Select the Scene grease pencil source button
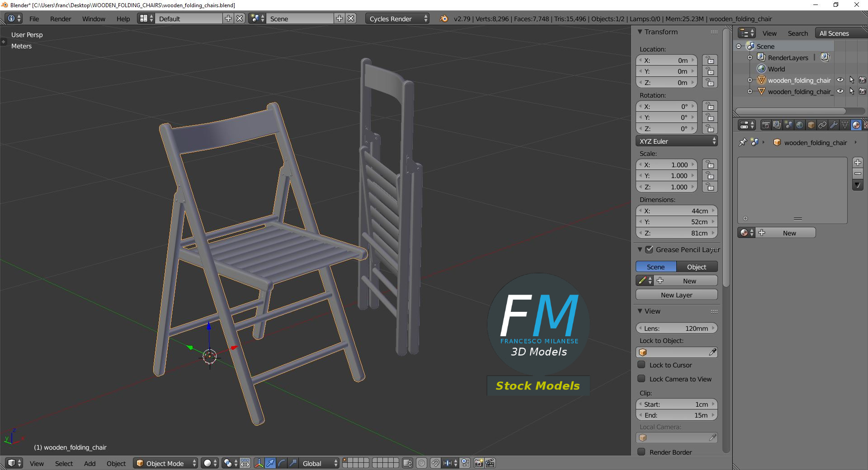 pos(656,267)
